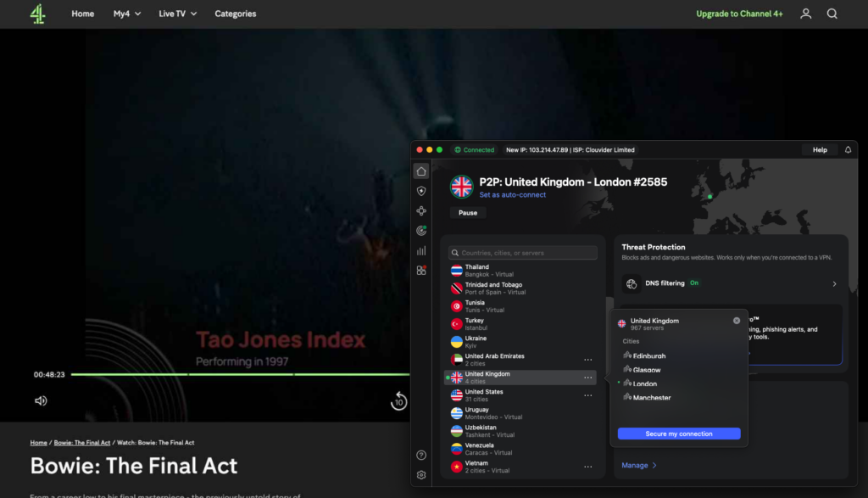Open the dark web monitor radar icon
This screenshot has height=498, width=868.
tap(421, 231)
